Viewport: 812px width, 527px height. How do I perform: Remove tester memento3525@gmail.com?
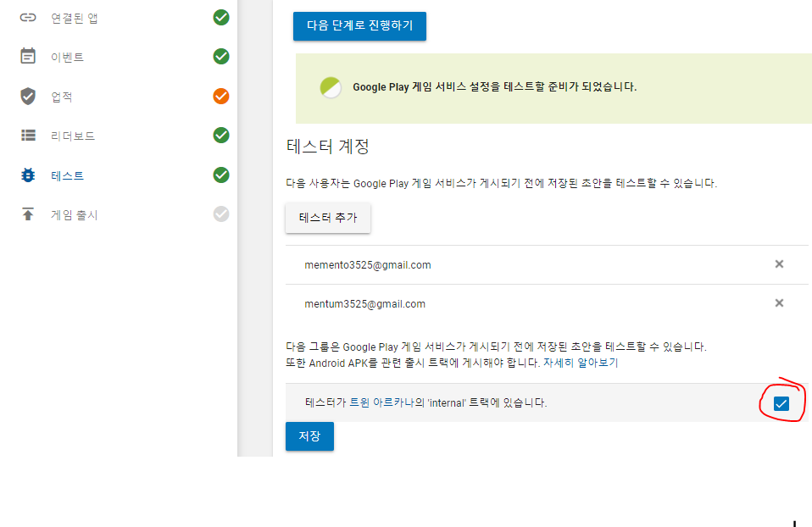[x=779, y=264]
